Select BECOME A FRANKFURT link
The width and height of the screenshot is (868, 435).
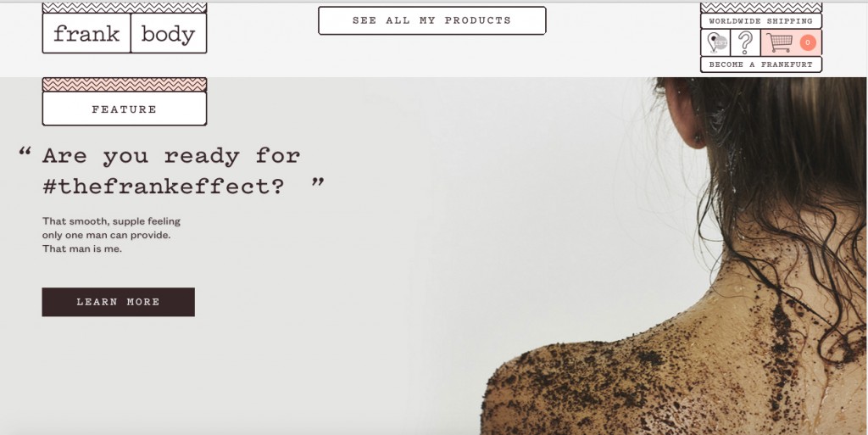[x=760, y=64]
